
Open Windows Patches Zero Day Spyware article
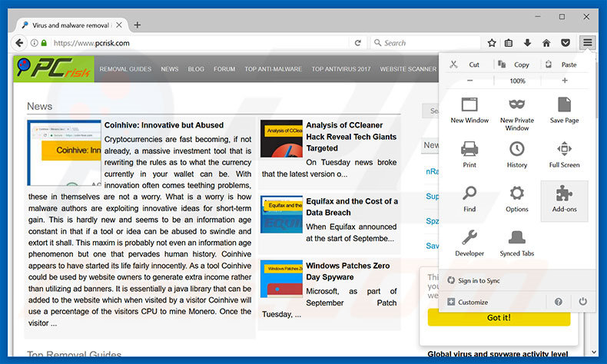coord(347,271)
